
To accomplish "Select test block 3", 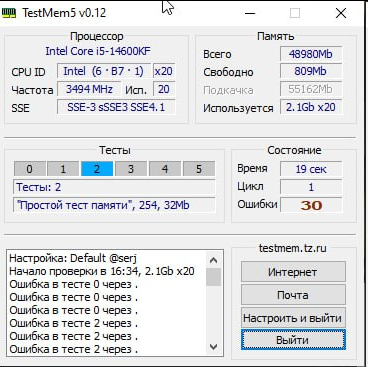I will 131,169.
